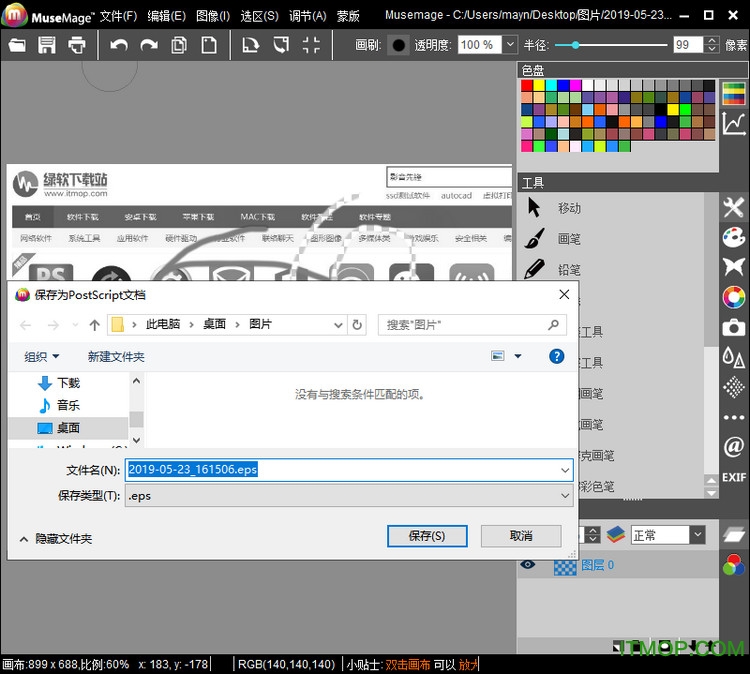This screenshot has width=750, height=674.
Task: Select the Move tool arrow
Action: (534, 208)
